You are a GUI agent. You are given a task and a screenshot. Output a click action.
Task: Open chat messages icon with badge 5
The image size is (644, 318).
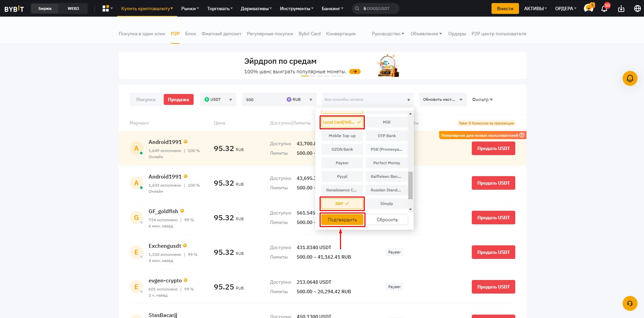(x=588, y=8)
